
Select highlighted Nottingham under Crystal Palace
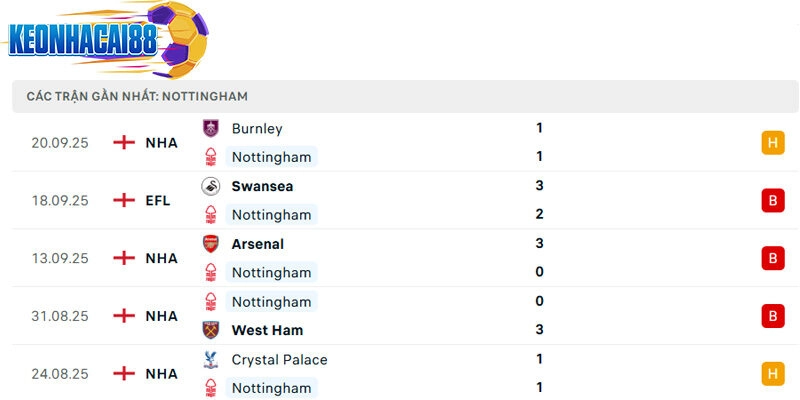coord(271,388)
